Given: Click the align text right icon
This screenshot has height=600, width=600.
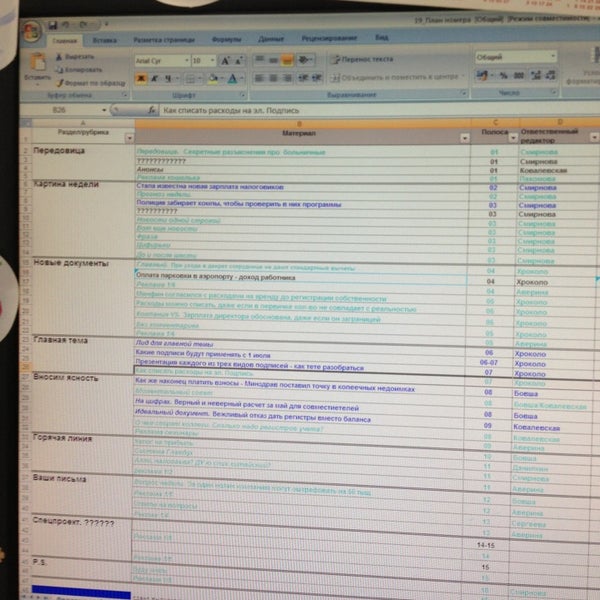Looking at the screenshot, I should tap(287, 78).
